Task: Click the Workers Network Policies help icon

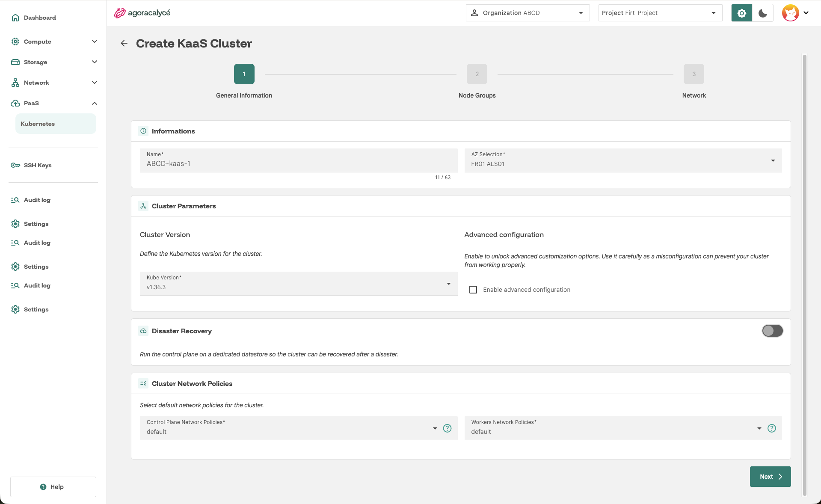Action: [772, 428]
